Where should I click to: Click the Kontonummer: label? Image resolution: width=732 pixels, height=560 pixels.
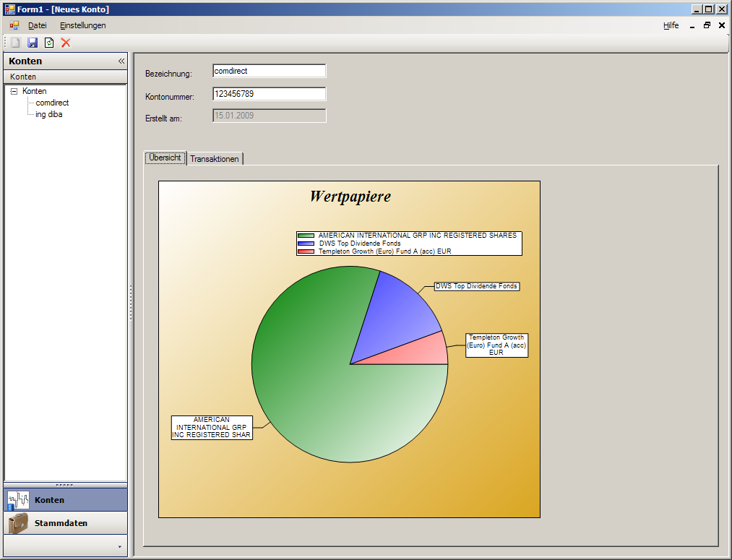[x=170, y=97]
